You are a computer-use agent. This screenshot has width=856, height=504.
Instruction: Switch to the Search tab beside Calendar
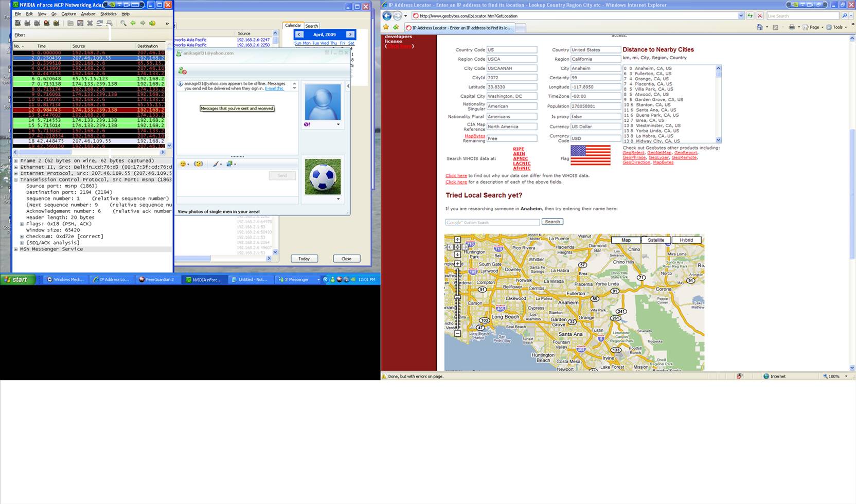[312, 26]
